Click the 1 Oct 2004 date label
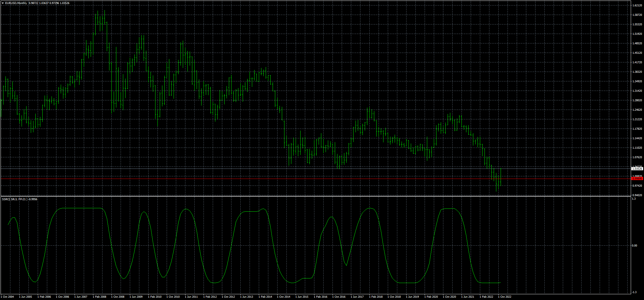 tap(7, 297)
